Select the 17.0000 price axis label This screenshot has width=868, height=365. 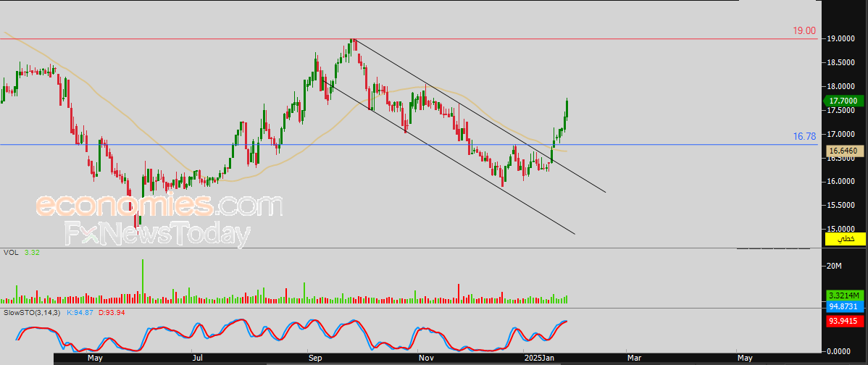841,134
